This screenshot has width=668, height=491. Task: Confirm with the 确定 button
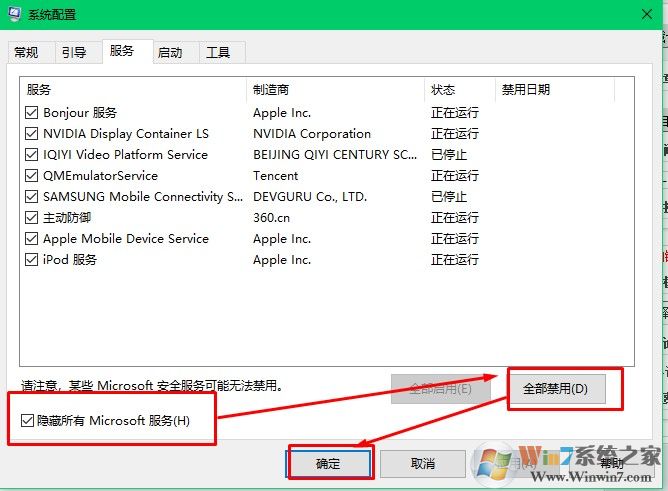point(328,464)
